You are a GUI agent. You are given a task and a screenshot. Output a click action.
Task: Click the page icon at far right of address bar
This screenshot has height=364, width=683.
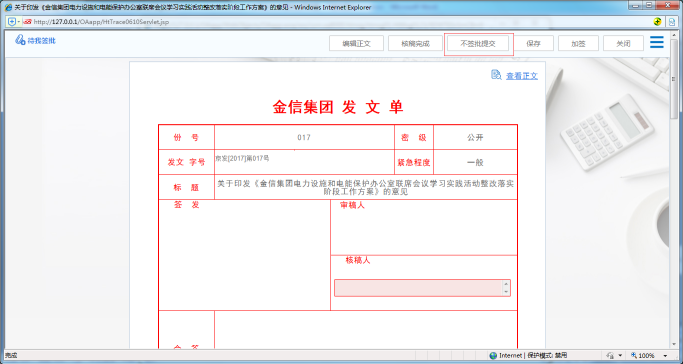(x=672, y=22)
